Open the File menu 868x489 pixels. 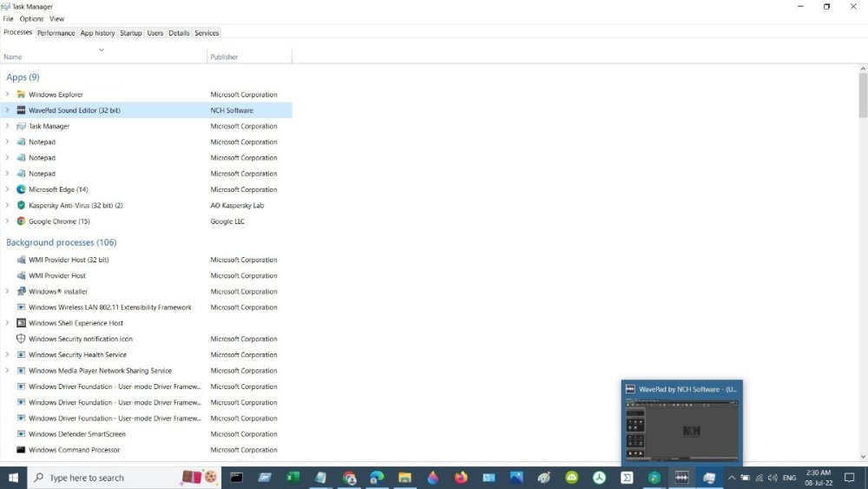[x=8, y=19]
